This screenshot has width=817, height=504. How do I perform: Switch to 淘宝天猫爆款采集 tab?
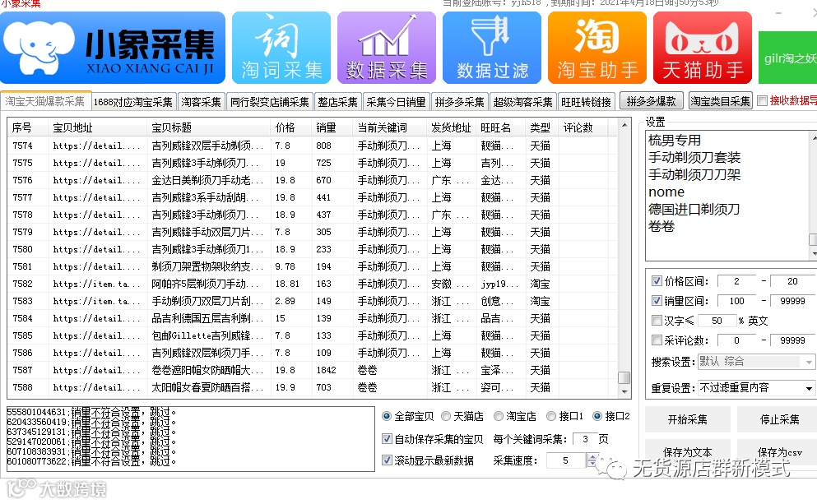coord(45,101)
